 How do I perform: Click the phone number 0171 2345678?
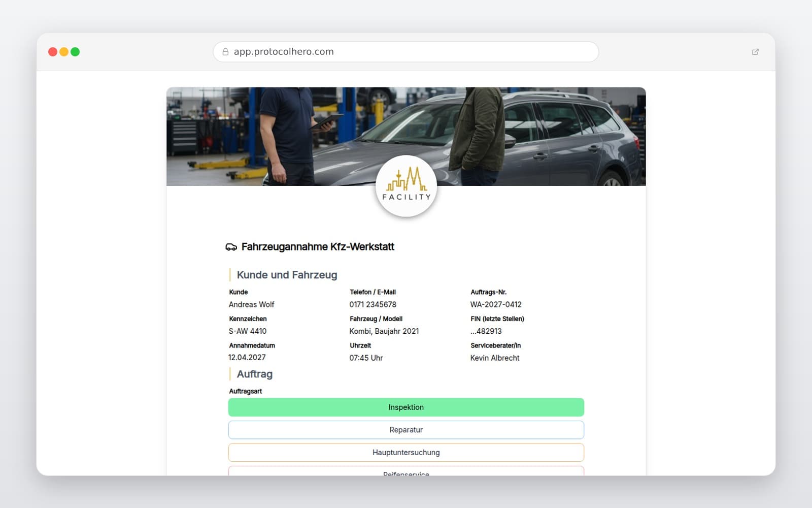point(373,304)
